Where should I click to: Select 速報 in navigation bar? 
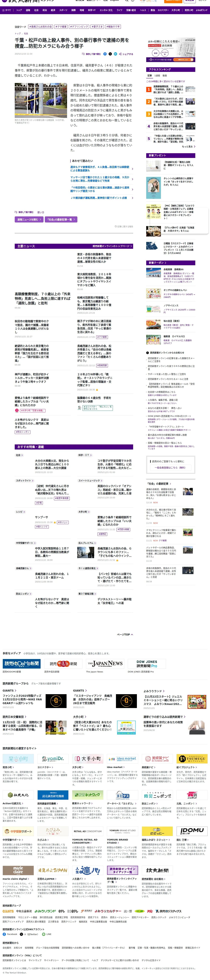click(x=28, y=10)
